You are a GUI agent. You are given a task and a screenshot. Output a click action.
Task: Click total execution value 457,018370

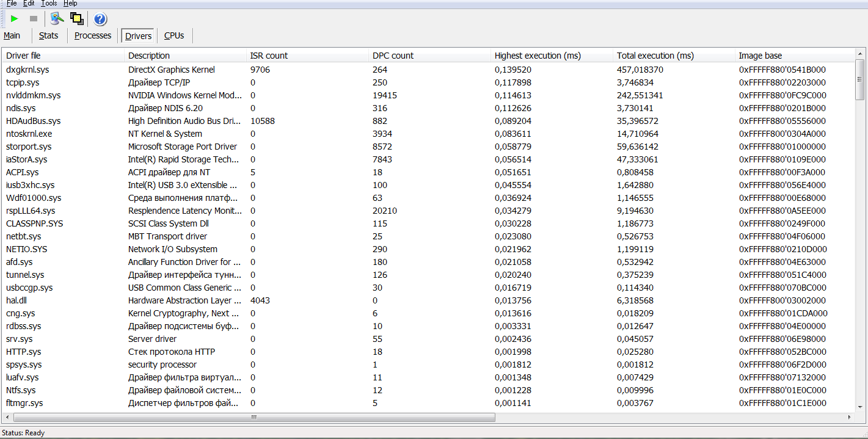640,70
